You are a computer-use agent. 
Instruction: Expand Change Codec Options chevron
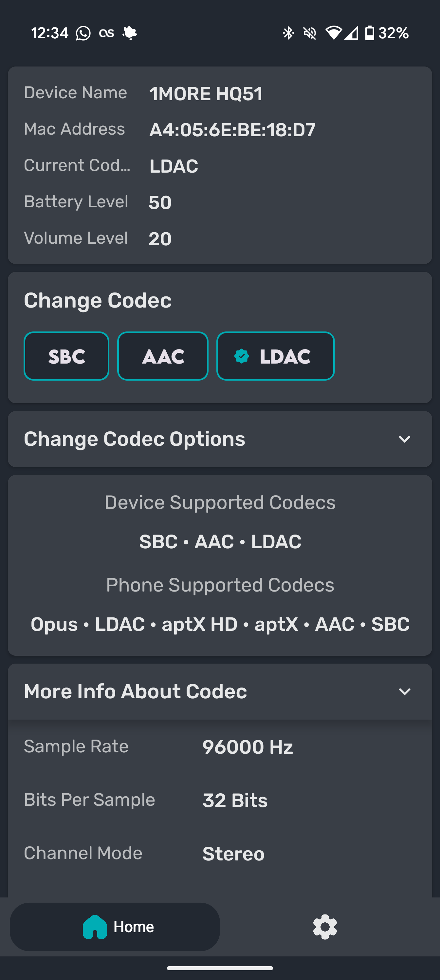(404, 439)
